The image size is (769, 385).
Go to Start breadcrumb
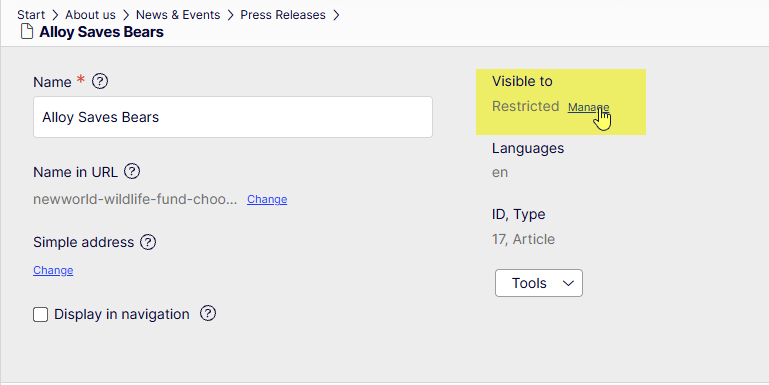tap(31, 15)
